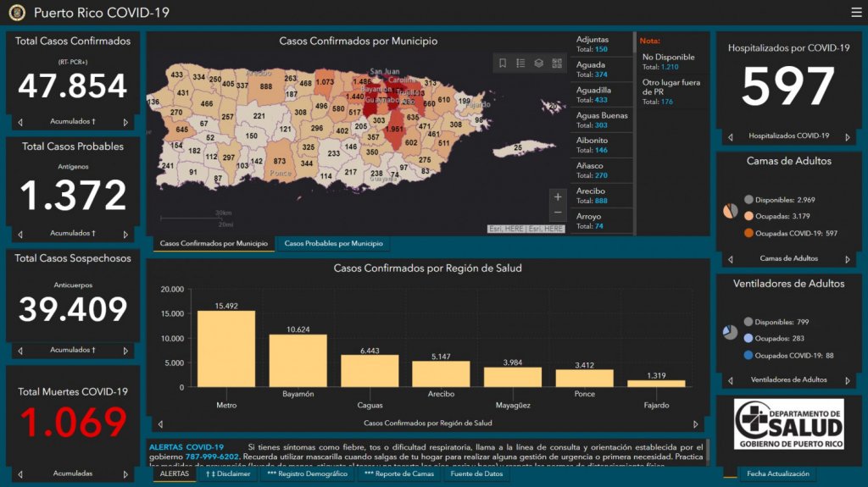The image size is (868, 487).
Task: Zoom in on the map
Action: 557,197
